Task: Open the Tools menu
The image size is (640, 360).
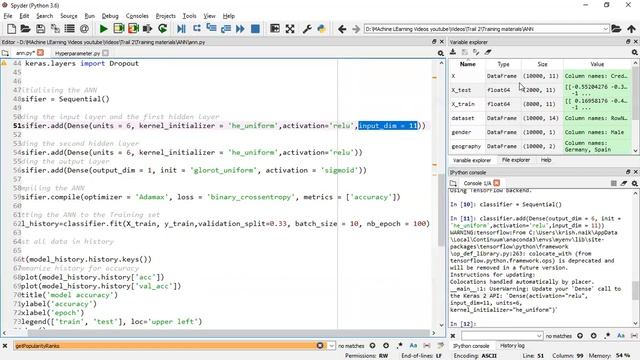Action: [x=189, y=16]
